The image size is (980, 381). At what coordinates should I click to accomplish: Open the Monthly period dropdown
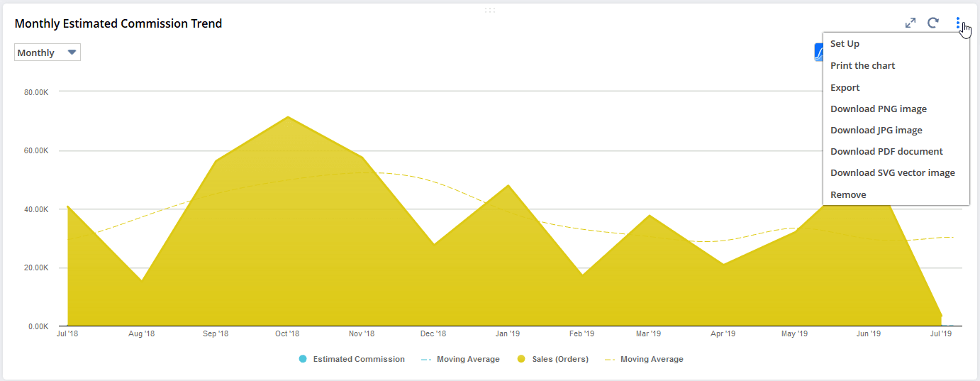click(48, 53)
